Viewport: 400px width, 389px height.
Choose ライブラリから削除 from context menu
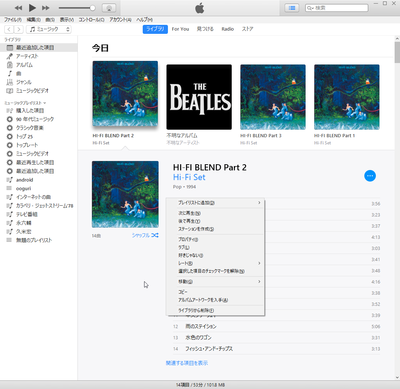(215, 310)
